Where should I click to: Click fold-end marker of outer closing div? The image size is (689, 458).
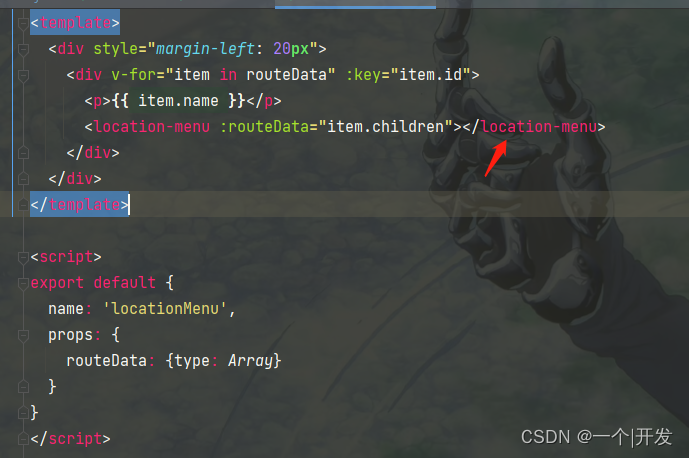(23, 179)
